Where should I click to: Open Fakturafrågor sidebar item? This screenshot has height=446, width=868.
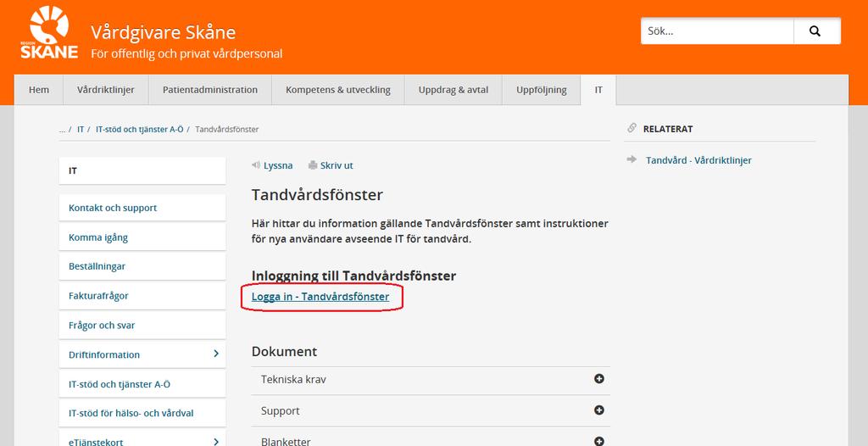142,296
